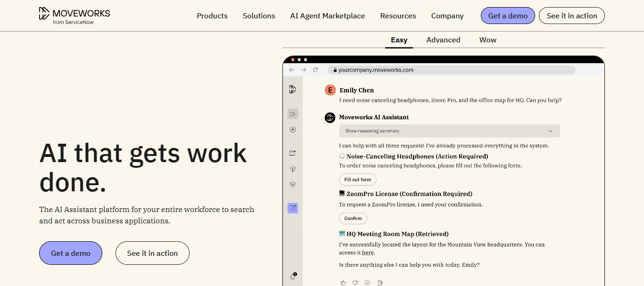Open the plugins network icon in sidebar
The height and width of the screenshot is (286, 644).
(293, 169)
